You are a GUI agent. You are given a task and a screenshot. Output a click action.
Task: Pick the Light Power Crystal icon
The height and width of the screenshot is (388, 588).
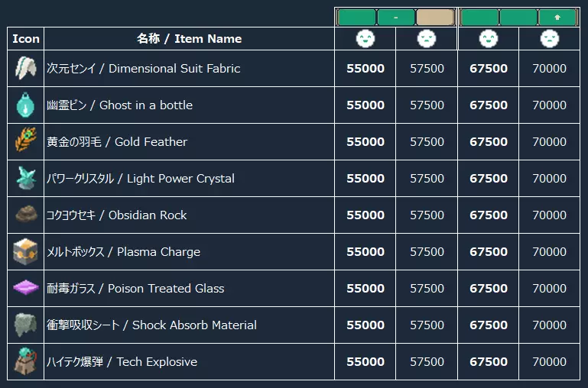point(26,179)
